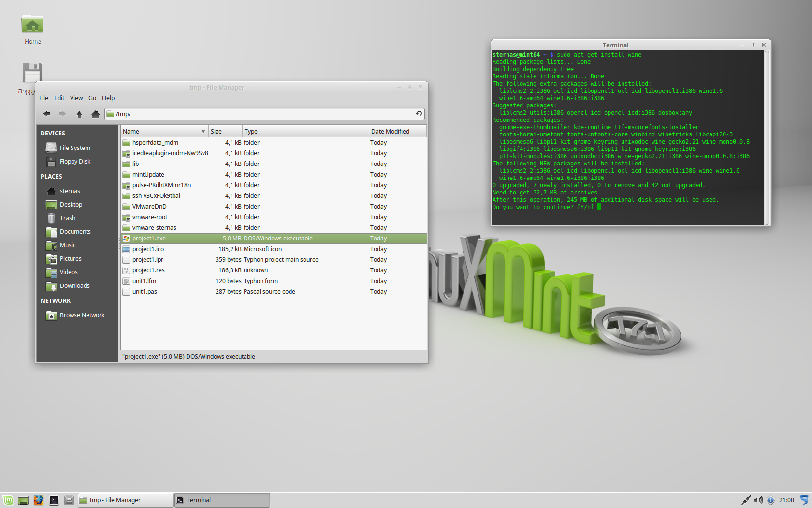The height and width of the screenshot is (508, 812).
Task: Select the project1.lpr file
Action: pyautogui.click(x=274, y=259)
